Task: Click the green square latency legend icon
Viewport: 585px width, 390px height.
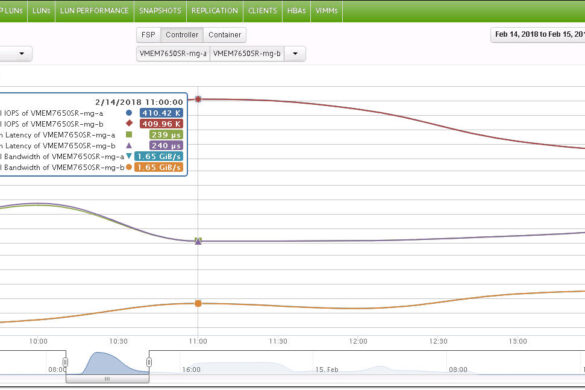Action: tap(129, 134)
